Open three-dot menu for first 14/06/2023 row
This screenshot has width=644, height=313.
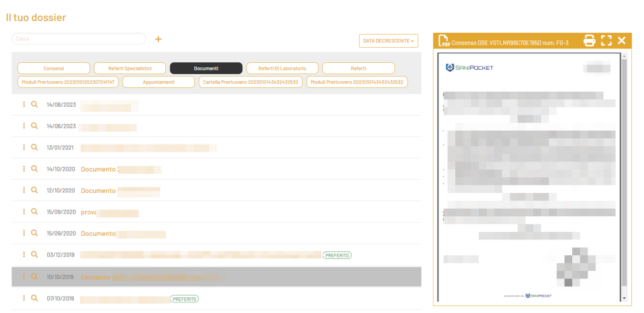24,105
